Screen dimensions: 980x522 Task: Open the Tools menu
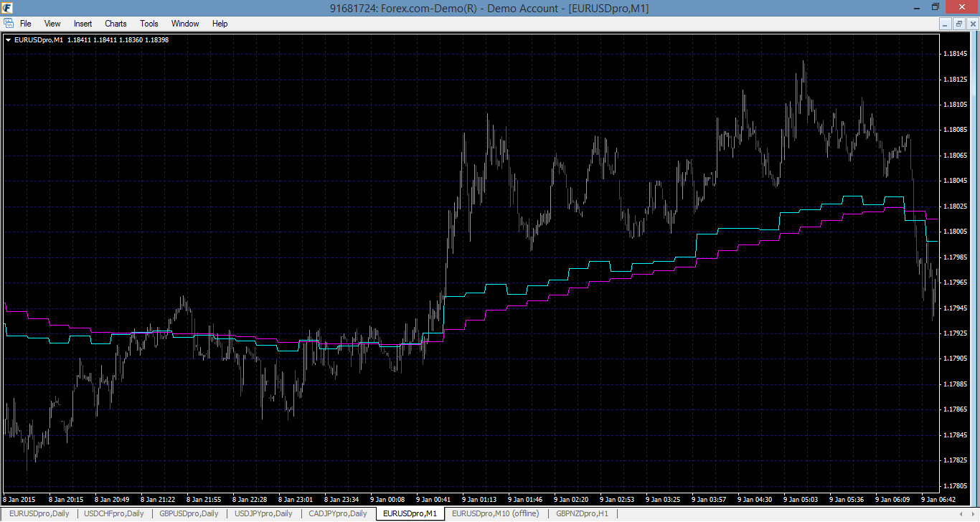tap(149, 24)
